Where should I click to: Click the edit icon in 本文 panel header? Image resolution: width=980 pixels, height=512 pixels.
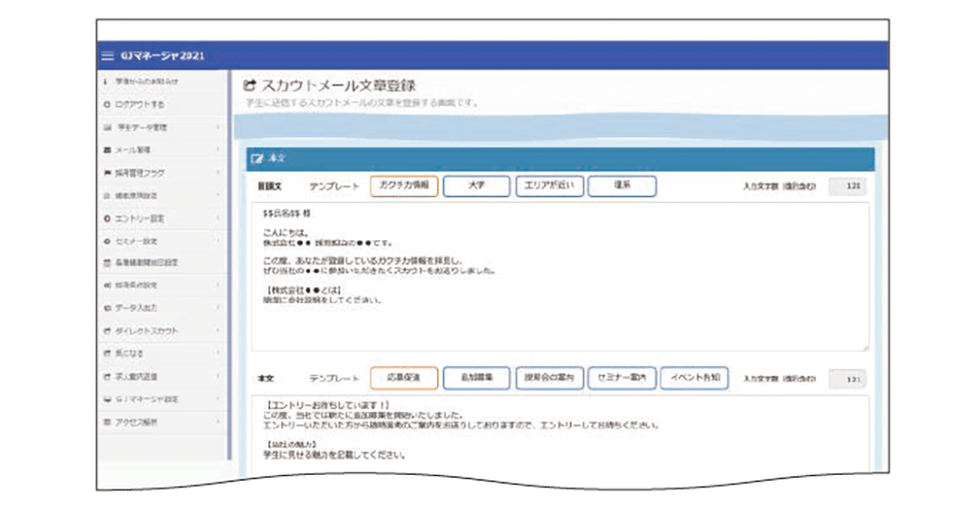[x=257, y=158]
